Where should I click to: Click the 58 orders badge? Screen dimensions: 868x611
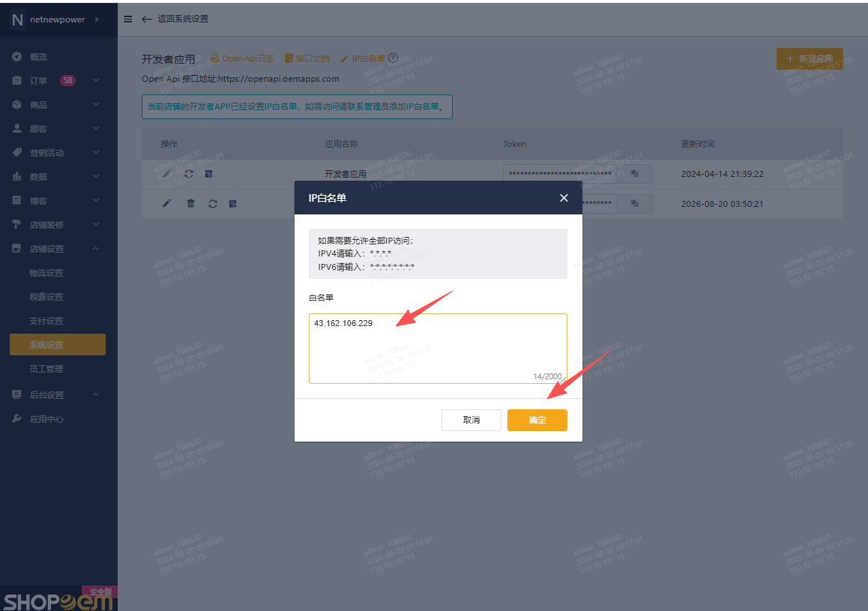tap(67, 80)
